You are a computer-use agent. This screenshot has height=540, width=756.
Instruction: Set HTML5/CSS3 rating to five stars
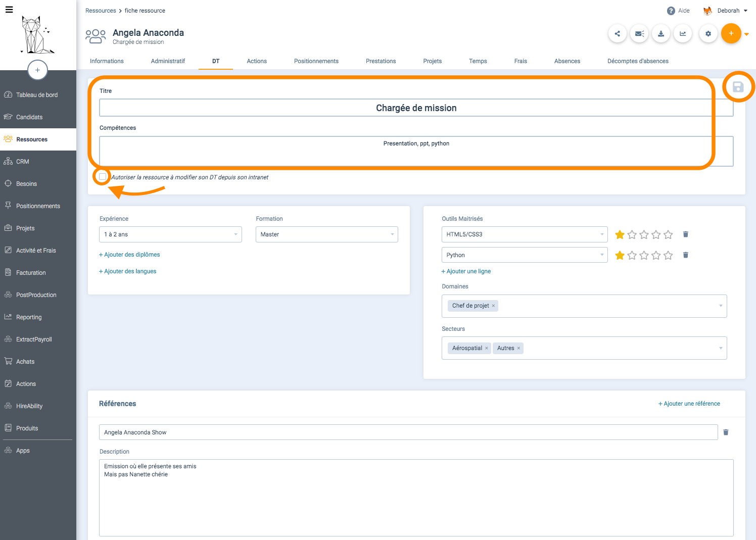(668, 234)
